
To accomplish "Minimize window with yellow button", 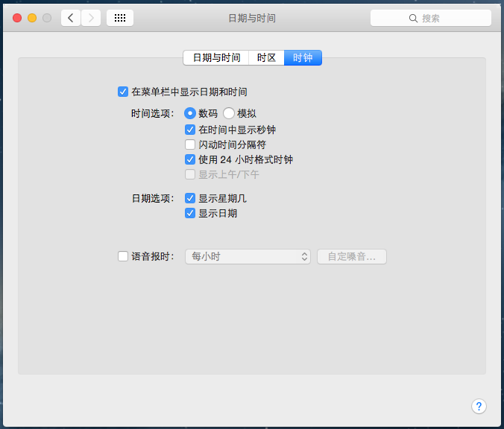I will coord(32,18).
